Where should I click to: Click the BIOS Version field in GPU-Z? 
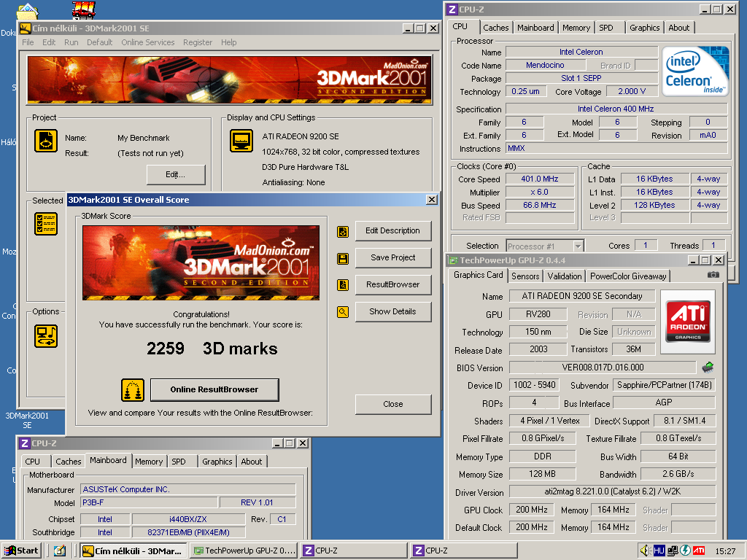coord(603,367)
